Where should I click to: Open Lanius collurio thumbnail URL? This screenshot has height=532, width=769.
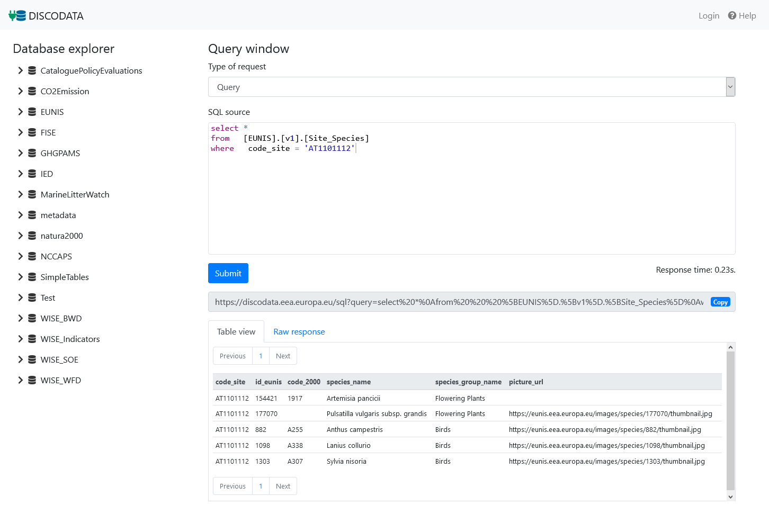[x=606, y=445]
